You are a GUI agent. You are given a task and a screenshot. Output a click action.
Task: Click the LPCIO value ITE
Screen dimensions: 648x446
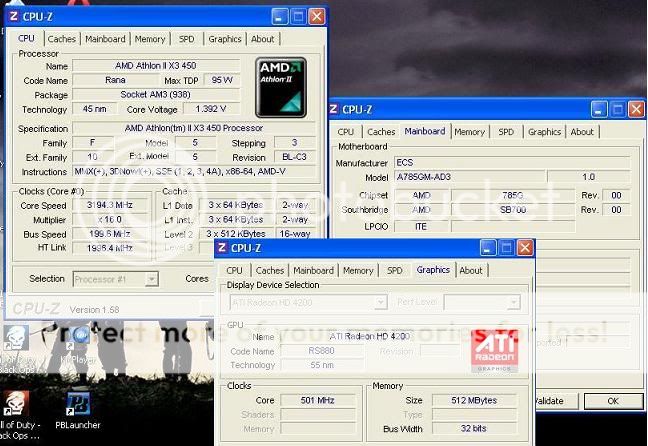[x=421, y=227]
